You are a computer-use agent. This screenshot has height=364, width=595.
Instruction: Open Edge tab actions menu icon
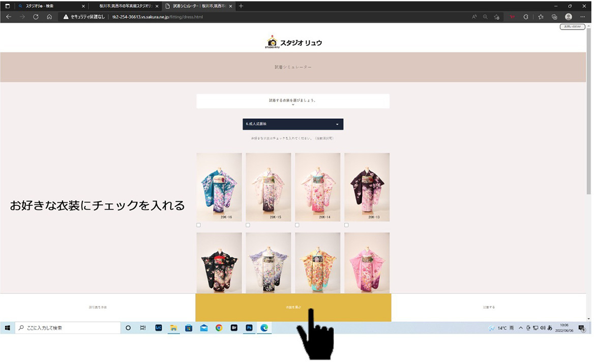tap(7, 6)
